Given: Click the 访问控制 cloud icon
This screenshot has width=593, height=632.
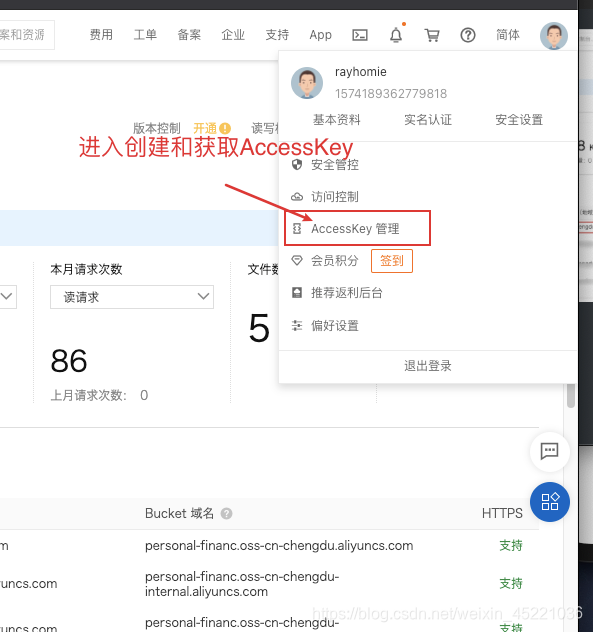Looking at the screenshot, I should (297, 197).
